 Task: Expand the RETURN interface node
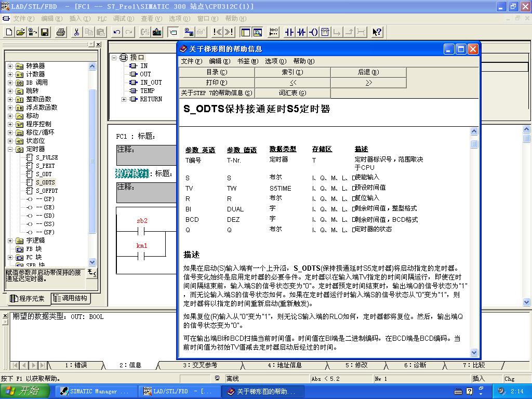[124, 99]
